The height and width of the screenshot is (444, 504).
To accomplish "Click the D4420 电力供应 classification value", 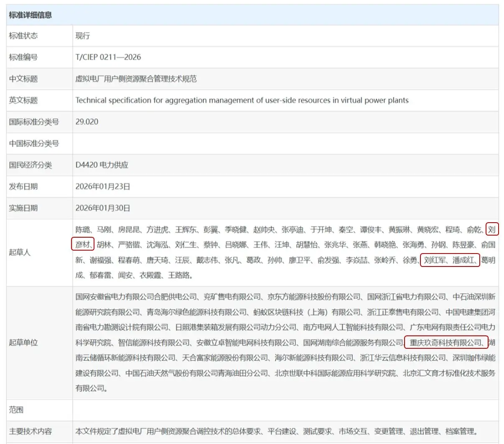I will (x=102, y=165).
